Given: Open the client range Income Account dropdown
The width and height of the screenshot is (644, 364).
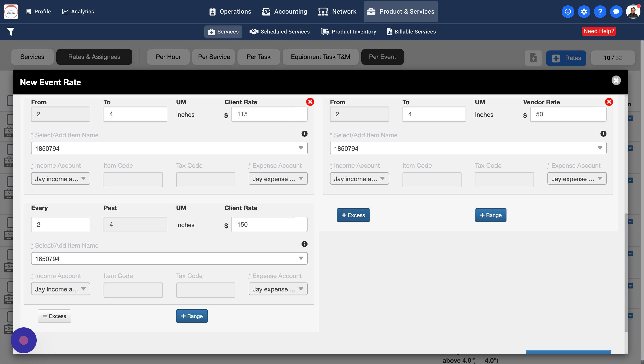Looking at the screenshot, I should point(60,179).
